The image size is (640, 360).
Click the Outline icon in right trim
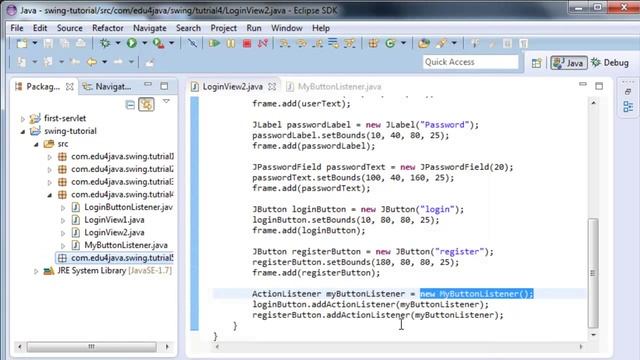[x=628, y=107]
